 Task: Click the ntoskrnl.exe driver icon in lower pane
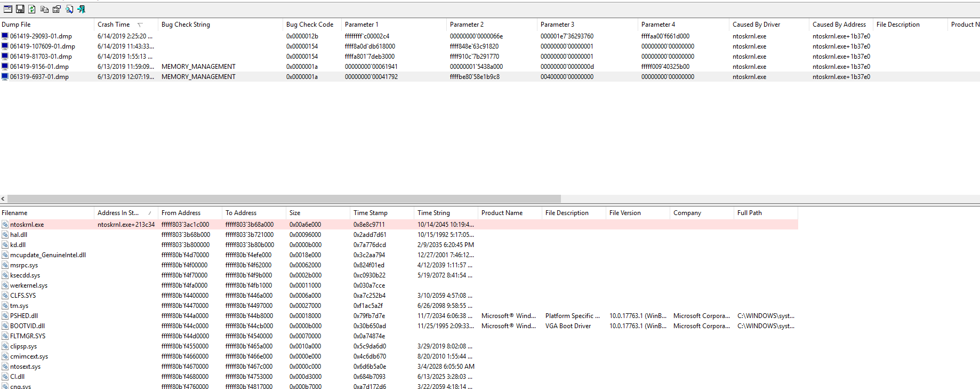[x=5, y=225]
